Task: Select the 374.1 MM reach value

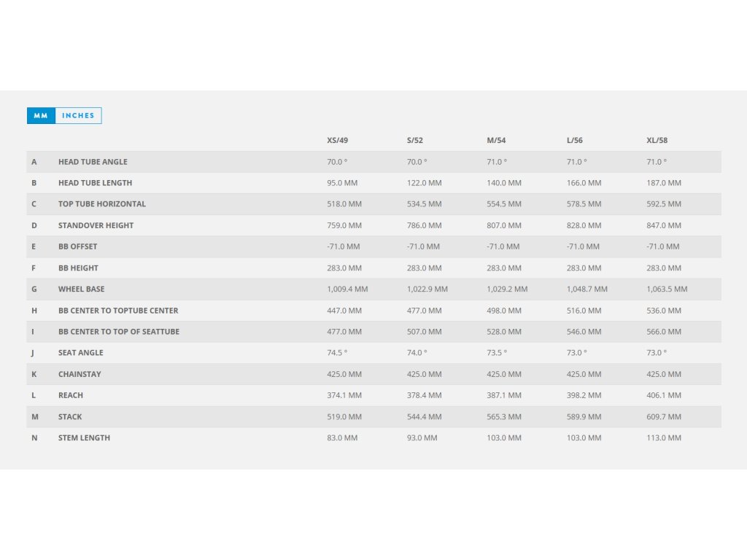Action: click(x=344, y=395)
